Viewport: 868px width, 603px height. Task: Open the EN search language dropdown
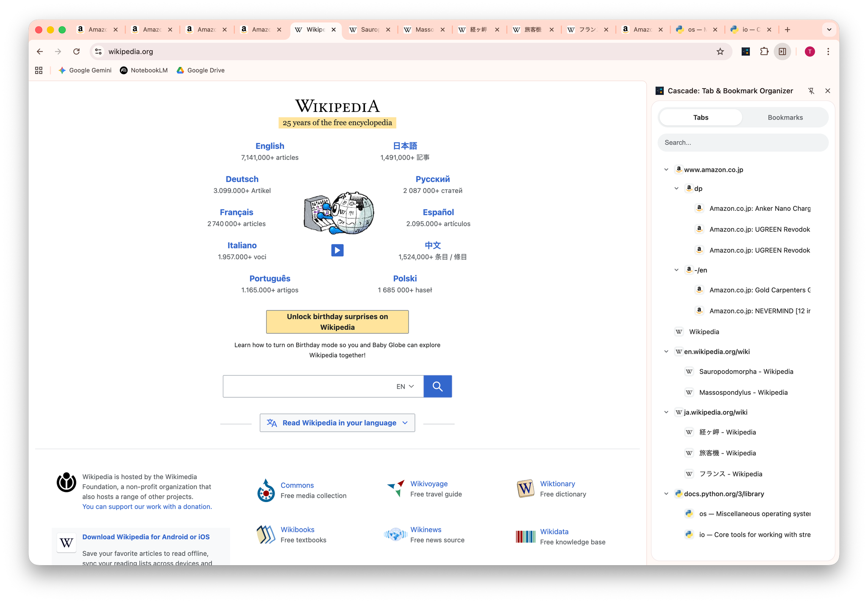(405, 386)
